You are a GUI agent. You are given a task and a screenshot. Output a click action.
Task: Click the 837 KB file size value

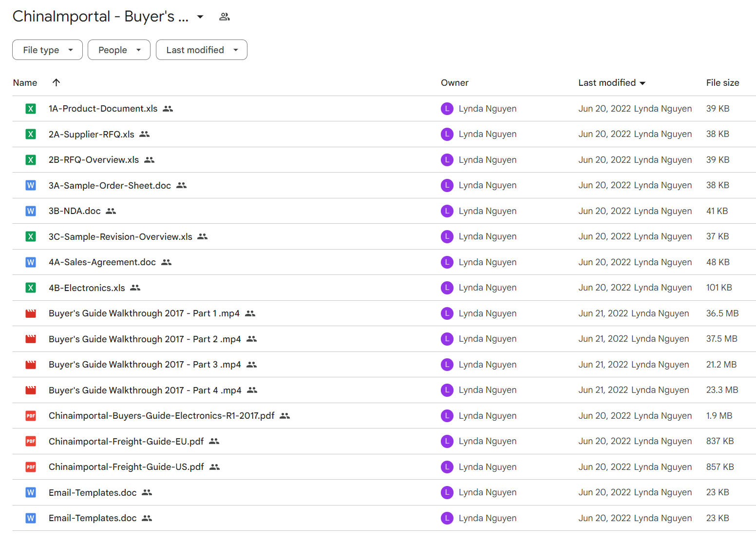(x=720, y=441)
